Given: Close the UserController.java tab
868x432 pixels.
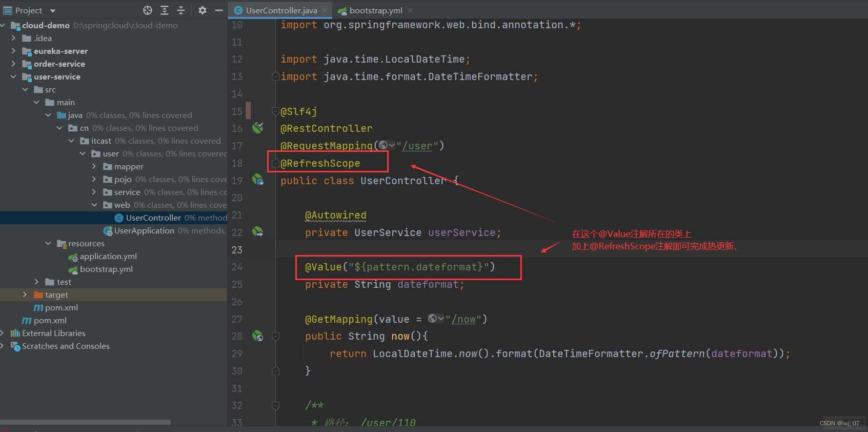Looking at the screenshot, I should pyautogui.click(x=325, y=10).
